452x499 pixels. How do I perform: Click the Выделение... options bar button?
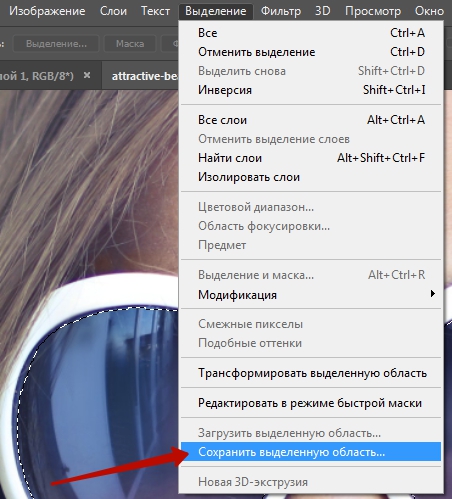coord(56,44)
